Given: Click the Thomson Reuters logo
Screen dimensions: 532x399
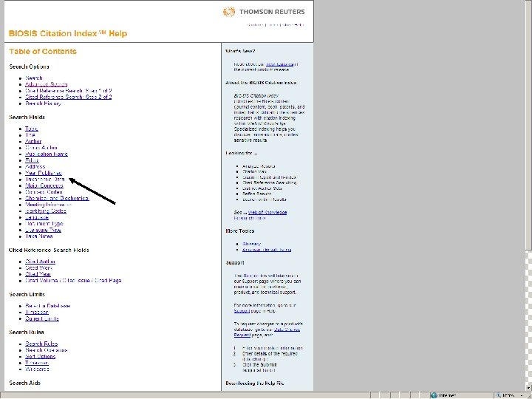Looking at the screenshot, I should tap(264, 12).
